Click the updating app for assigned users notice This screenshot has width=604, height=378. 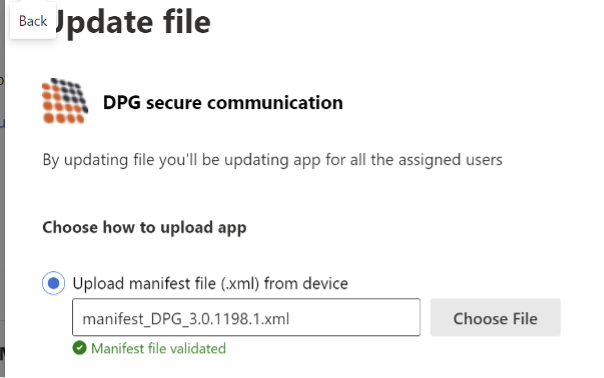[272, 160]
